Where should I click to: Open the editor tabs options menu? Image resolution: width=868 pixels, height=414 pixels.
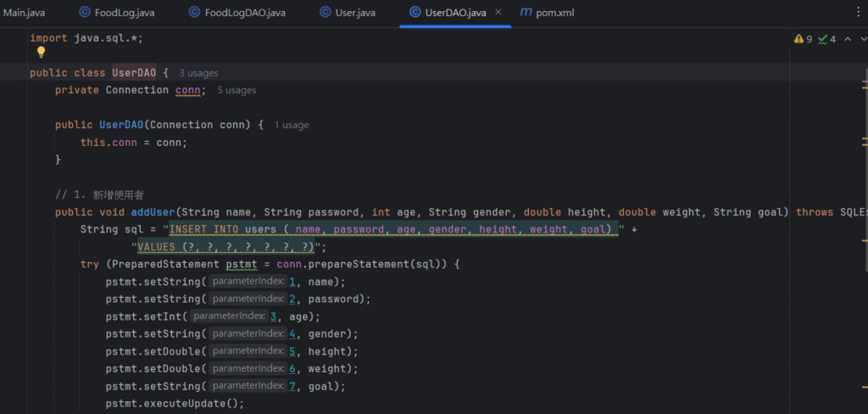(x=859, y=12)
